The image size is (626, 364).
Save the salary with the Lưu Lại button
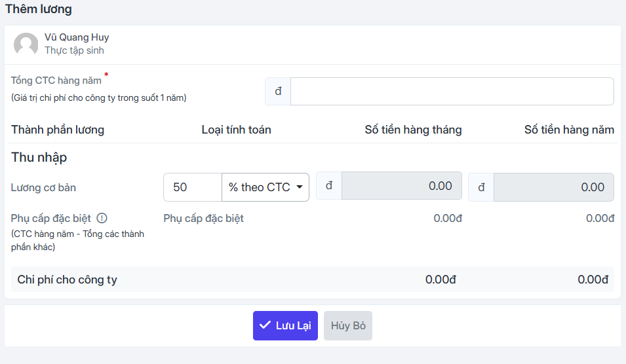[285, 326]
